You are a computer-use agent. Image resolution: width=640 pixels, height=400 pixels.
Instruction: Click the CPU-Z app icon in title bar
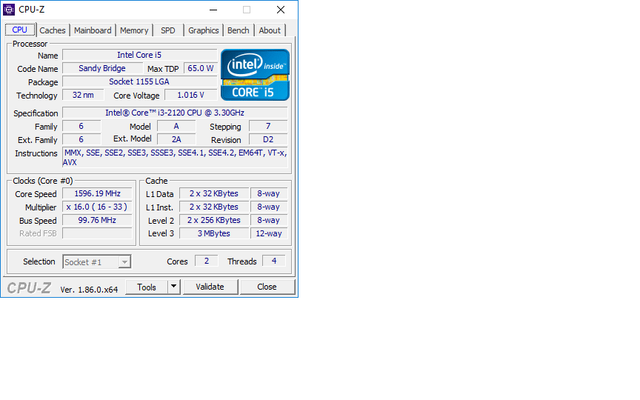[9, 9]
